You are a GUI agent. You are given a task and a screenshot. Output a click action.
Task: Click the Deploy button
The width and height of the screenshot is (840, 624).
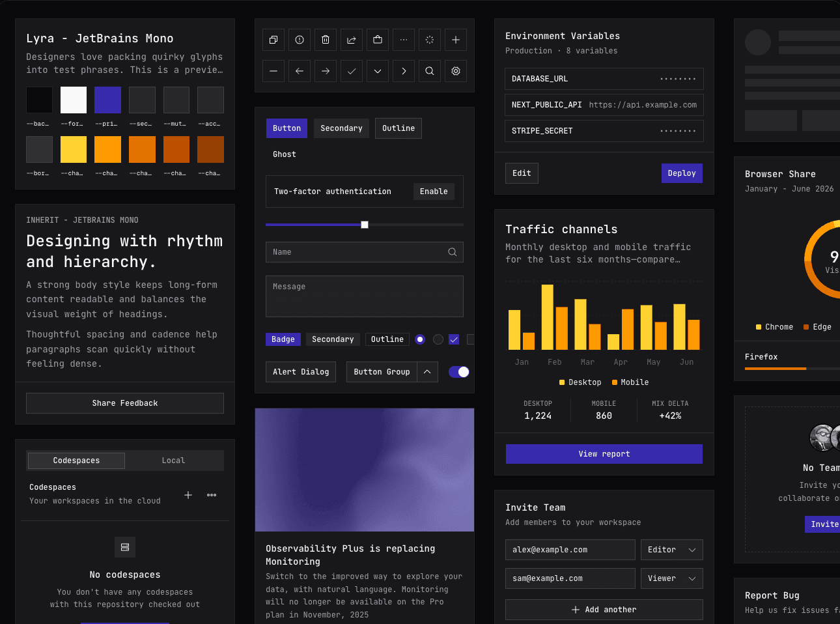(x=682, y=173)
